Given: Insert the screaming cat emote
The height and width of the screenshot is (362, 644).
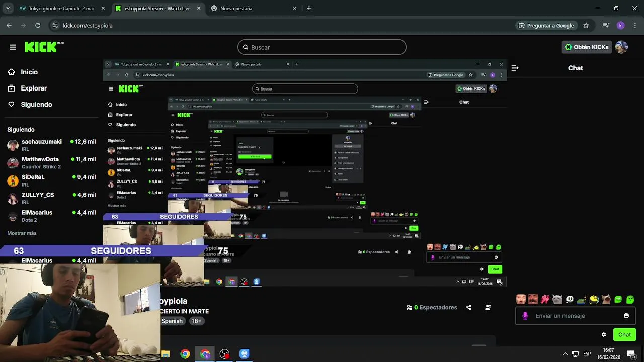Looking at the screenshot, I should tap(606, 299).
